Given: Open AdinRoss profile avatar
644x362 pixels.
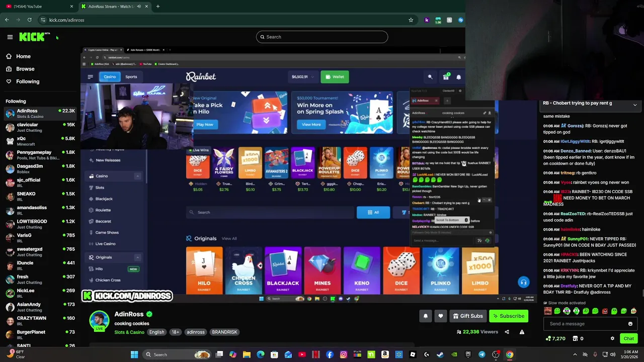Looking at the screenshot, I should click(99, 321).
